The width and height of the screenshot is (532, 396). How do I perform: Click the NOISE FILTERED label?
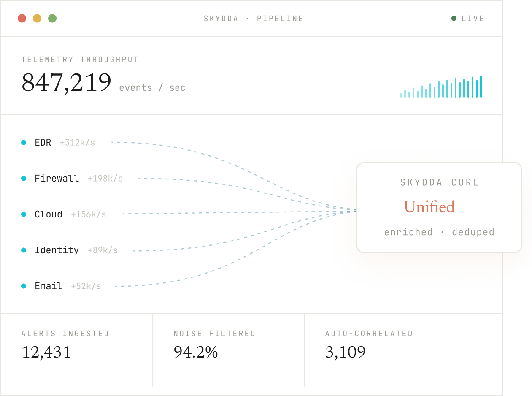[x=215, y=334]
